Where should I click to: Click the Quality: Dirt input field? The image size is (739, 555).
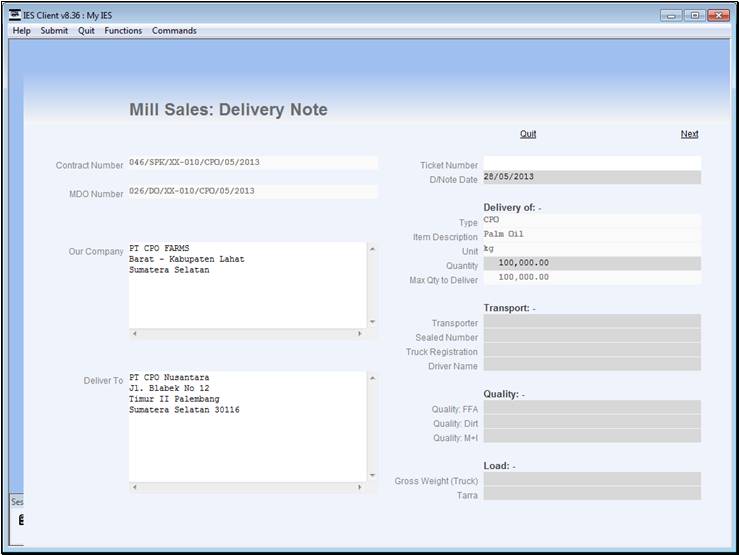pos(592,422)
